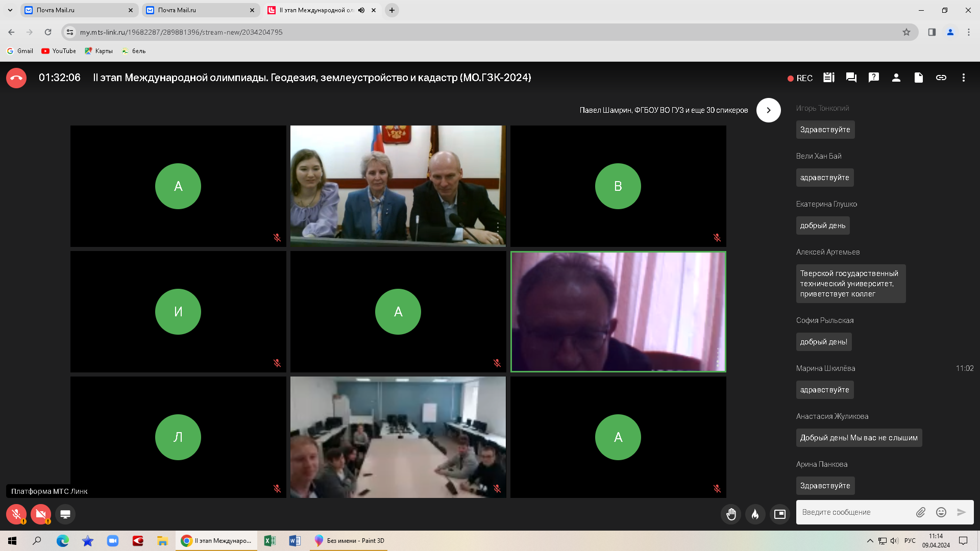Open the three-dot webinar options menu
This screenshot has width=980, height=551.
[x=964, y=78]
